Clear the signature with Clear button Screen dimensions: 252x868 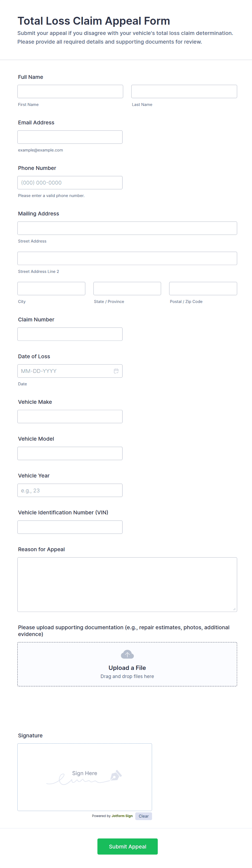tap(144, 816)
